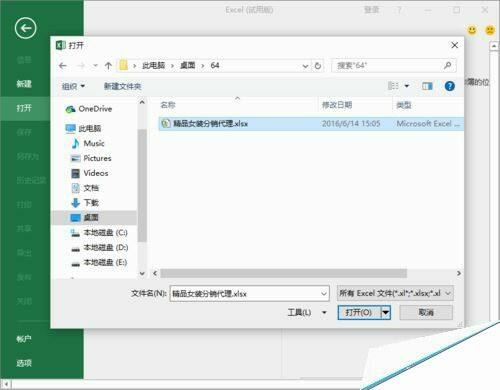Image resolution: width=500 pixels, height=390 pixels.
Task: Click the Microsoft Excel type cell
Action: 428,124
